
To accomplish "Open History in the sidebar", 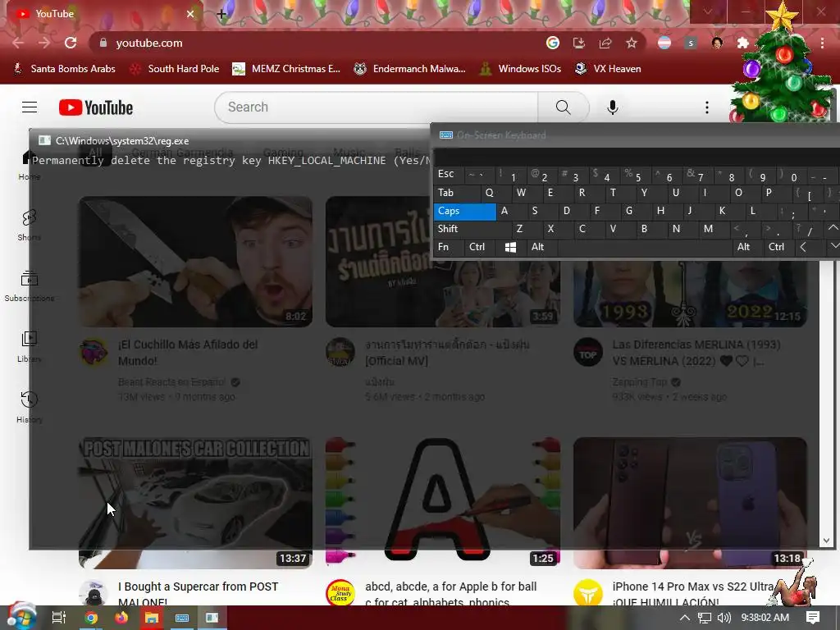I will (29, 407).
